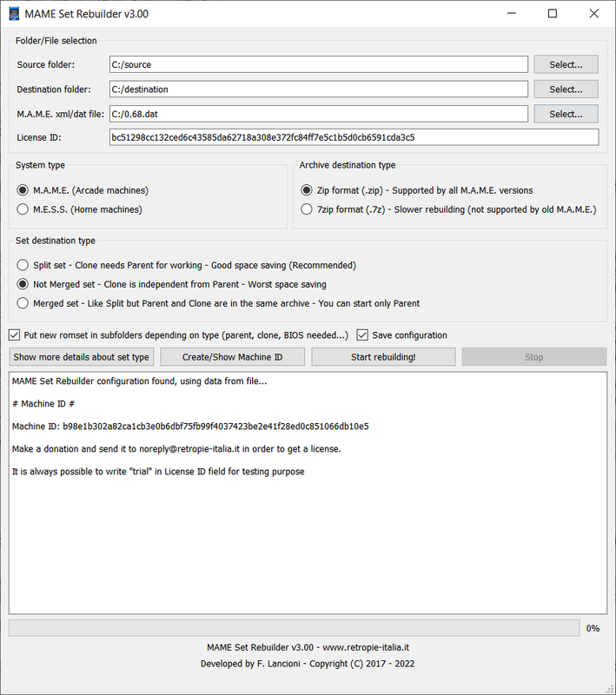Click 'configuration found' log message line
Viewport: 616px width, 695px height.
point(139,381)
